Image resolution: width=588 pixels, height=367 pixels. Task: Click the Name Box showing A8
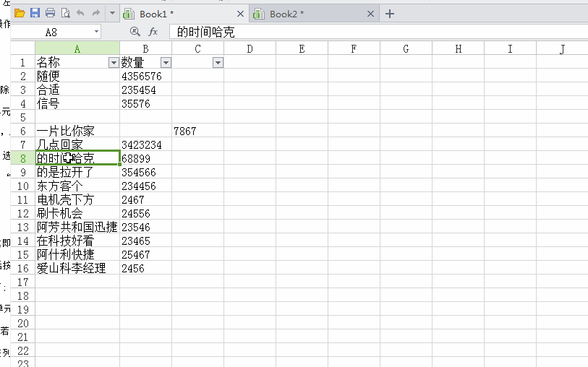51,33
